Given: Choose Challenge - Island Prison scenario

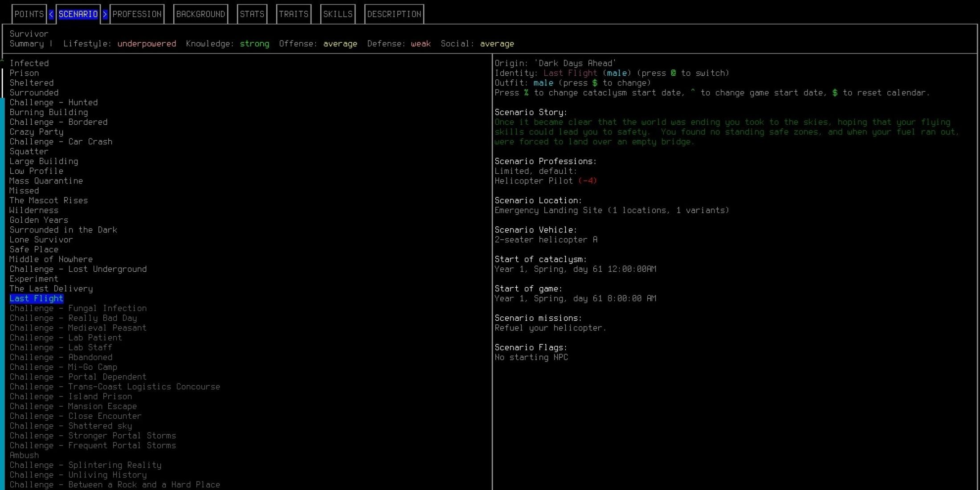Looking at the screenshot, I should tap(71, 396).
